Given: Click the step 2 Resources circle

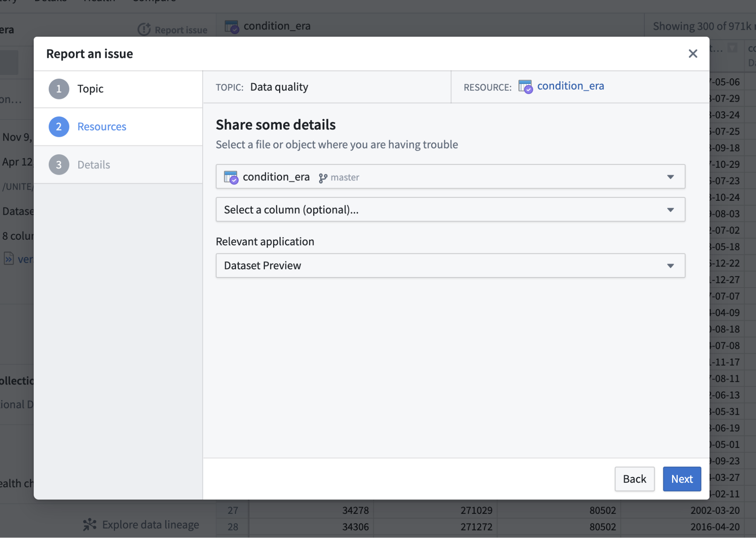Looking at the screenshot, I should [59, 127].
